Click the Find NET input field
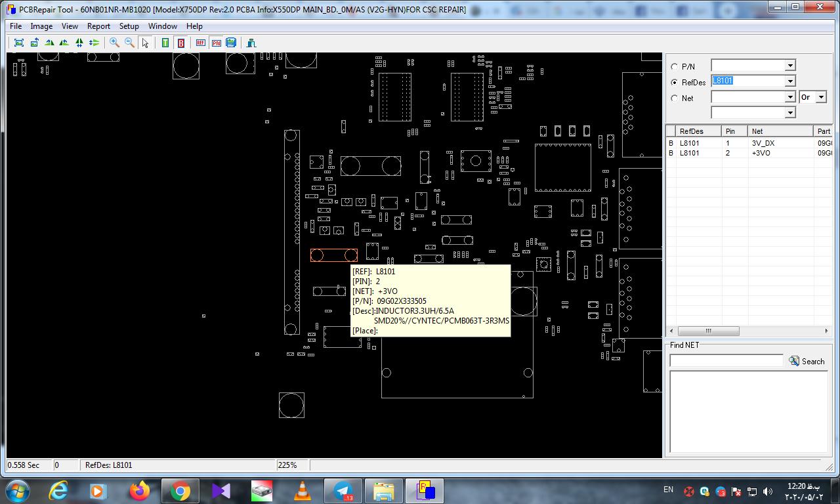Viewport: 840px width, 504px height. tap(726, 361)
